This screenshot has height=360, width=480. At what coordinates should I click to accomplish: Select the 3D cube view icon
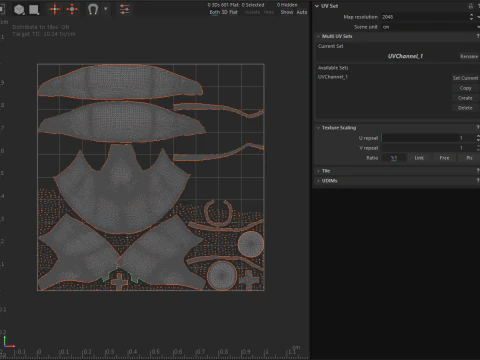point(19,9)
